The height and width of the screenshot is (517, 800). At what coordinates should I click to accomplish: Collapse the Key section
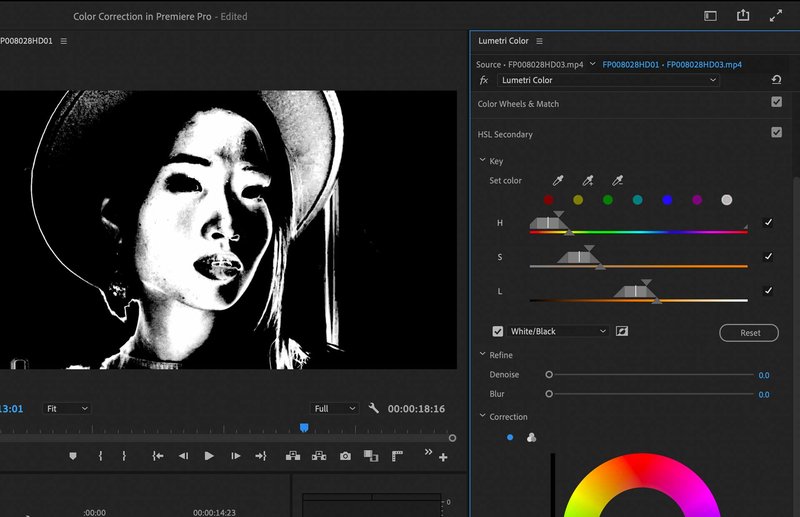[482, 160]
